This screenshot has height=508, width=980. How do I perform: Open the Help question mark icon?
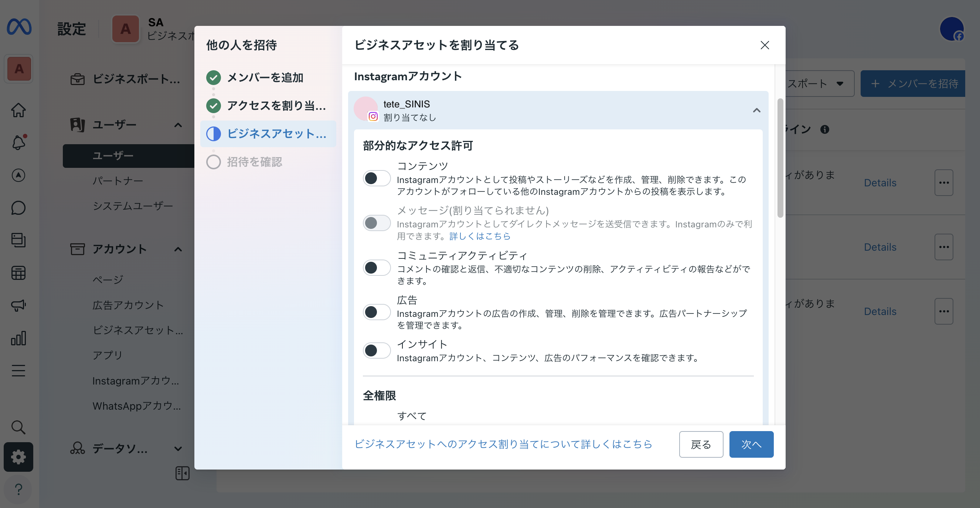18,490
